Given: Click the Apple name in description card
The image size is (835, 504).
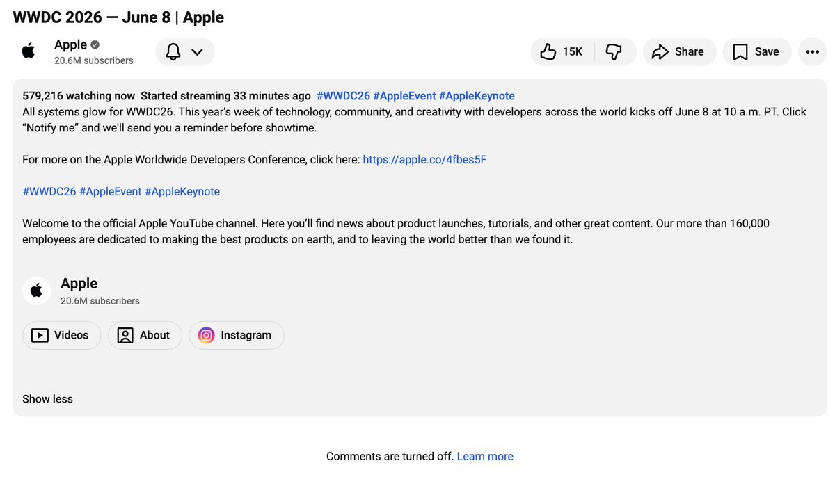Looking at the screenshot, I should 79,283.
